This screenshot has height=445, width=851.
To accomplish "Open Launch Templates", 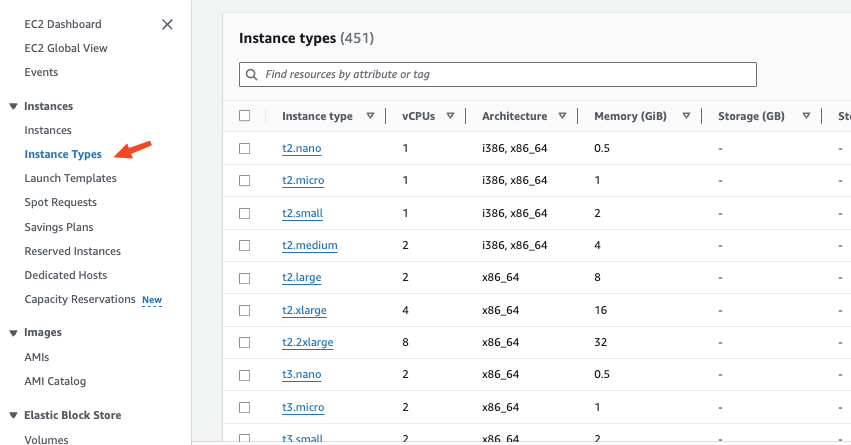I will click(x=71, y=178).
